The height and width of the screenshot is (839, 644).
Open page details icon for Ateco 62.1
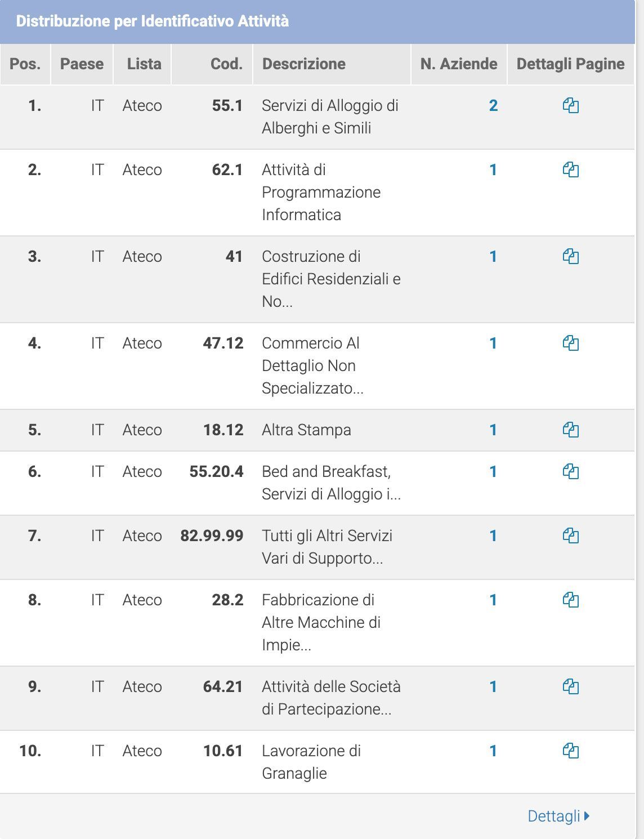pyautogui.click(x=570, y=170)
